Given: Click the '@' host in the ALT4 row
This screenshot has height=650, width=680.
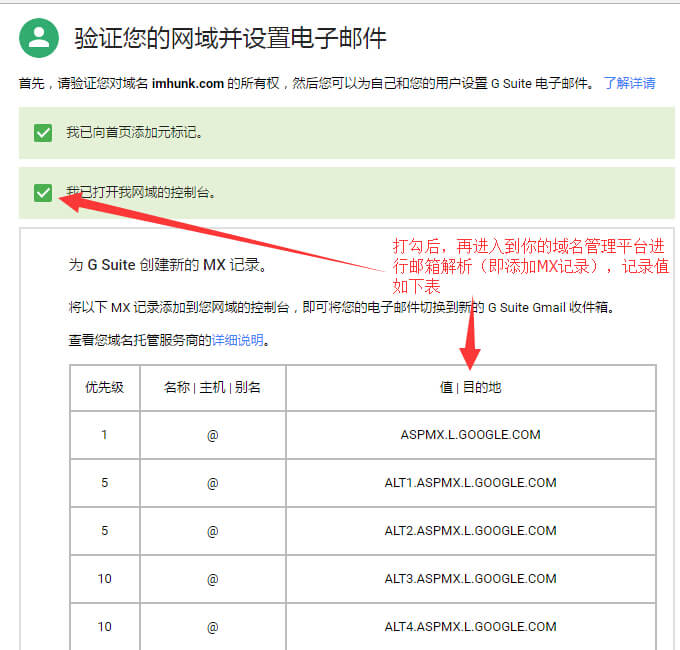Looking at the screenshot, I should 212,627.
